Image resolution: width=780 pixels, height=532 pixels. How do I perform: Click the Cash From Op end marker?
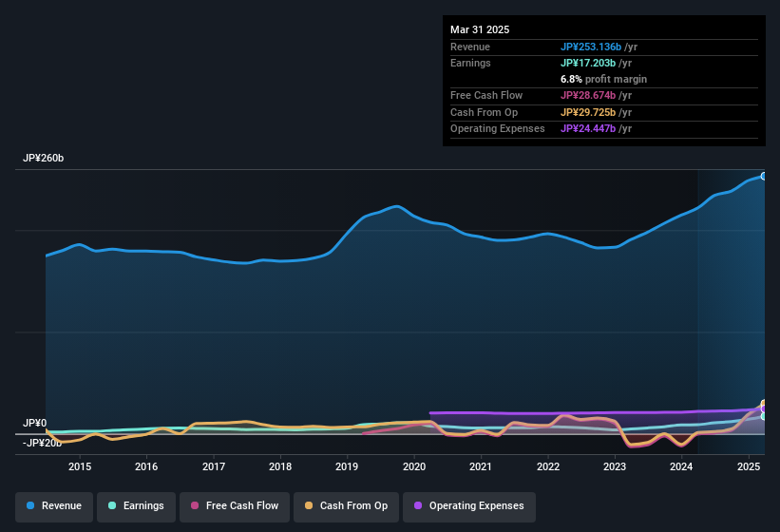coord(764,404)
